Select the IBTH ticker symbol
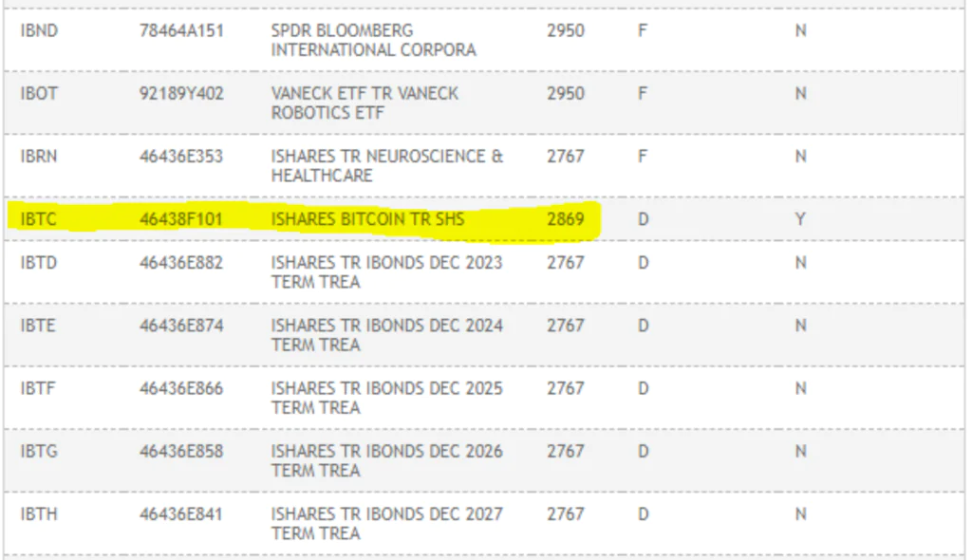The width and height of the screenshot is (972, 560). click(x=39, y=514)
